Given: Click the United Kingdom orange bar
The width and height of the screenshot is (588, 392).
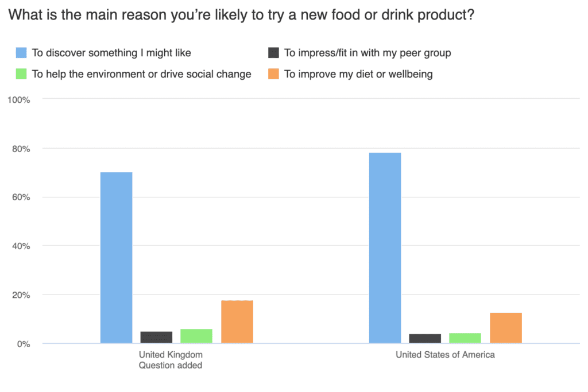Looking at the screenshot, I should (237, 322).
